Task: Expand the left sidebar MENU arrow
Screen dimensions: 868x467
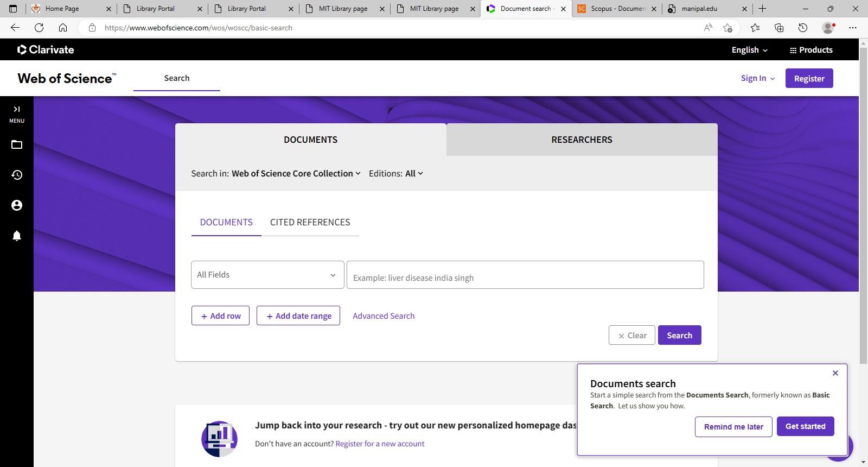Action: pyautogui.click(x=17, y=109)
